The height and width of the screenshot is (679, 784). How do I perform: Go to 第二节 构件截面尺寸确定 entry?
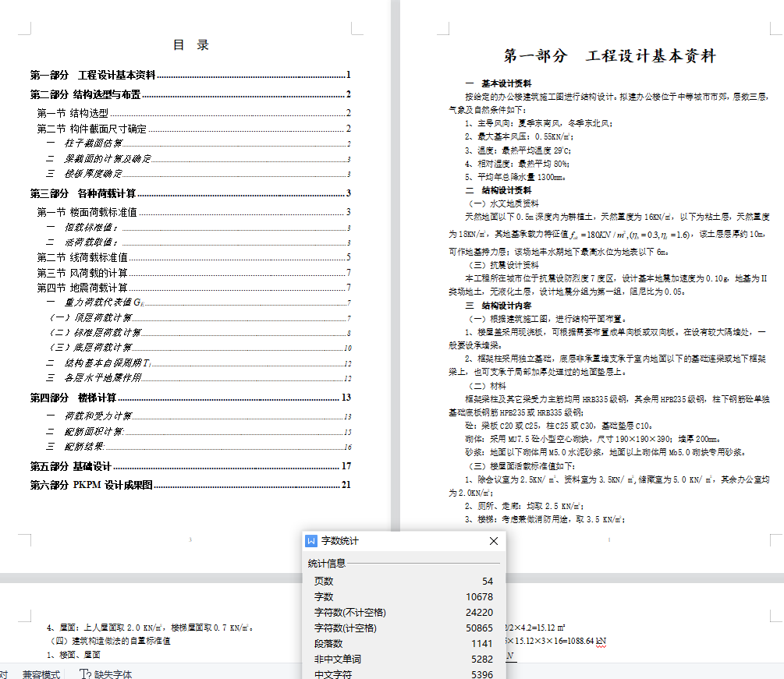(91, 129)
